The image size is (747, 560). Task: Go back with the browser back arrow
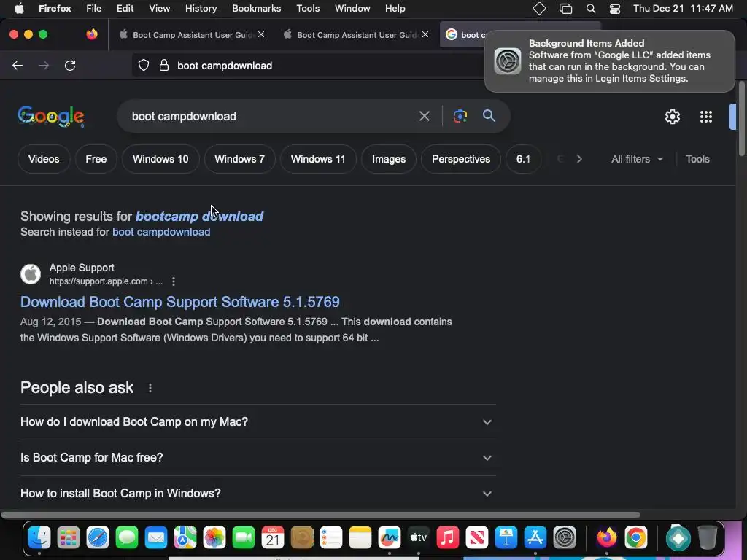pos(18,66)
